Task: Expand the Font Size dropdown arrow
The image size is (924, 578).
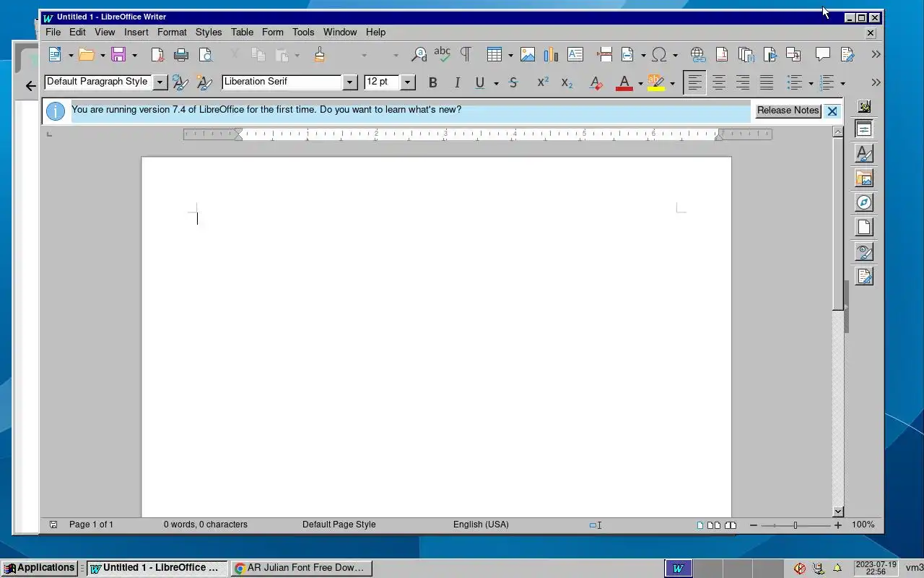Action: click(407, 82)
